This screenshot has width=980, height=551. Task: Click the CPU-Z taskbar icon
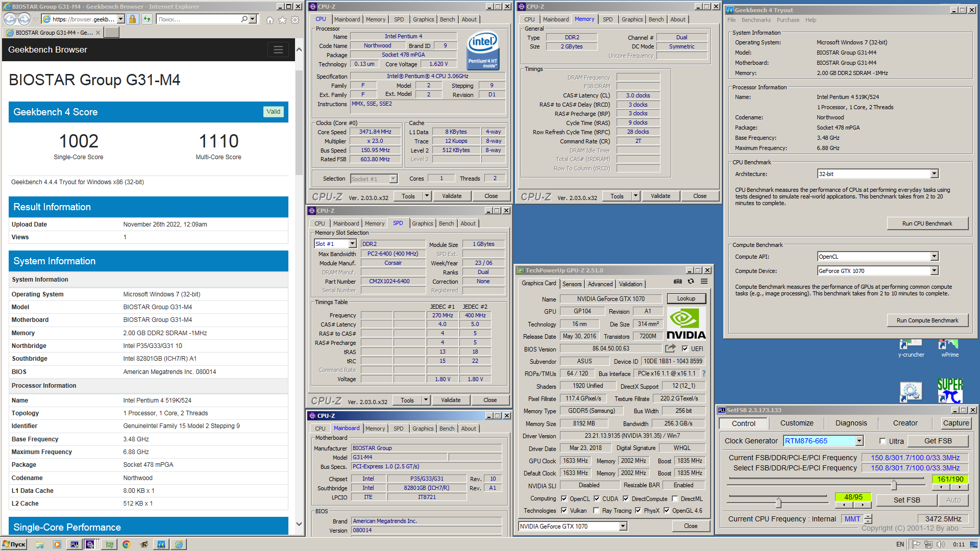tap(90, 544)
